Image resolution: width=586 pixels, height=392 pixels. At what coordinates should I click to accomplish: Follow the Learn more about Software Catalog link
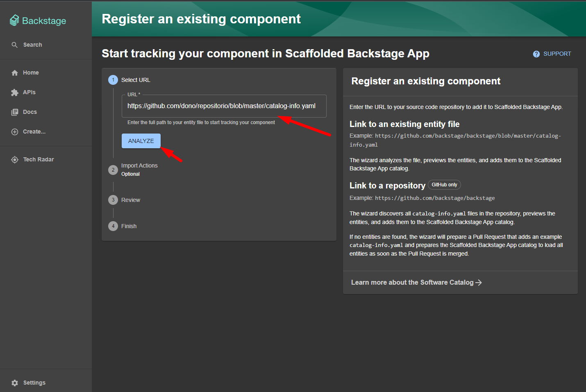point(416,282)
